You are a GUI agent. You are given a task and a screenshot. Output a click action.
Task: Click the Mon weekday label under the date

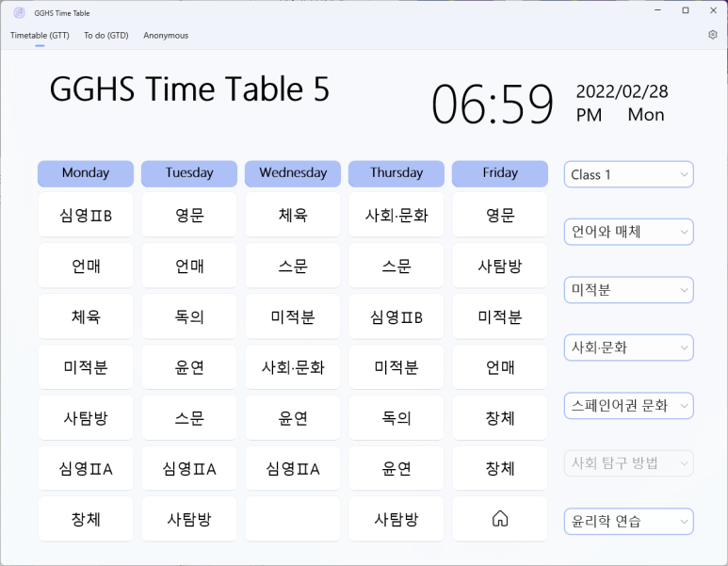pos(646,115)
